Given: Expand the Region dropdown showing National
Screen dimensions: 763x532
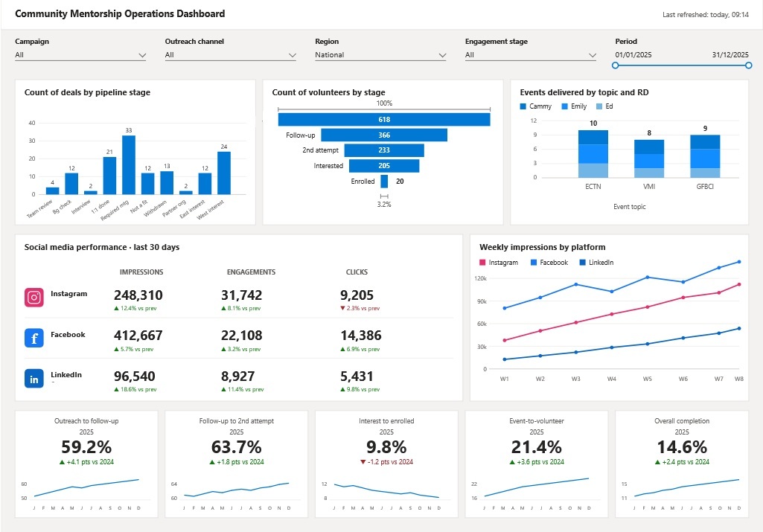Looking at the screenshot, I should (x=380, y=55).
